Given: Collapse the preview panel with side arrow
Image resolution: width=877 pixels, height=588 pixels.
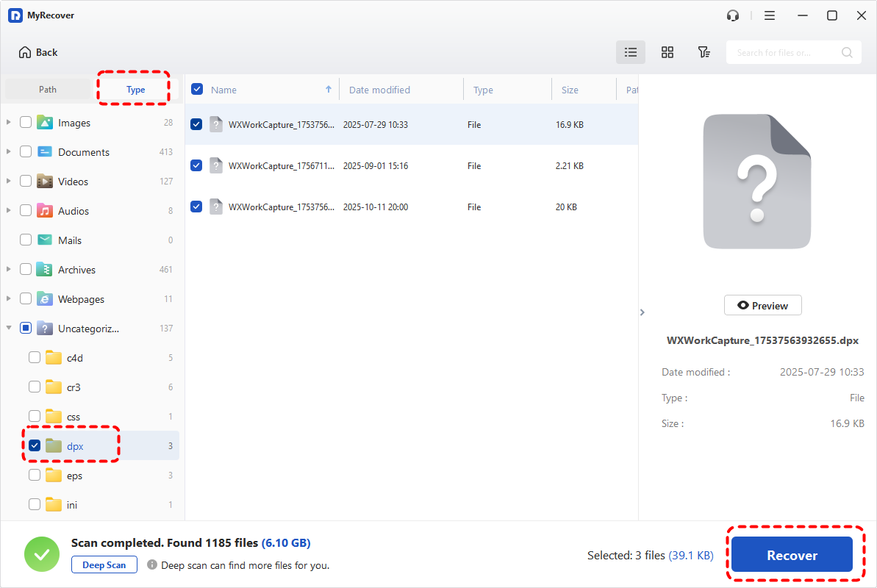Looking at the screenshot, I should (642, 312).
